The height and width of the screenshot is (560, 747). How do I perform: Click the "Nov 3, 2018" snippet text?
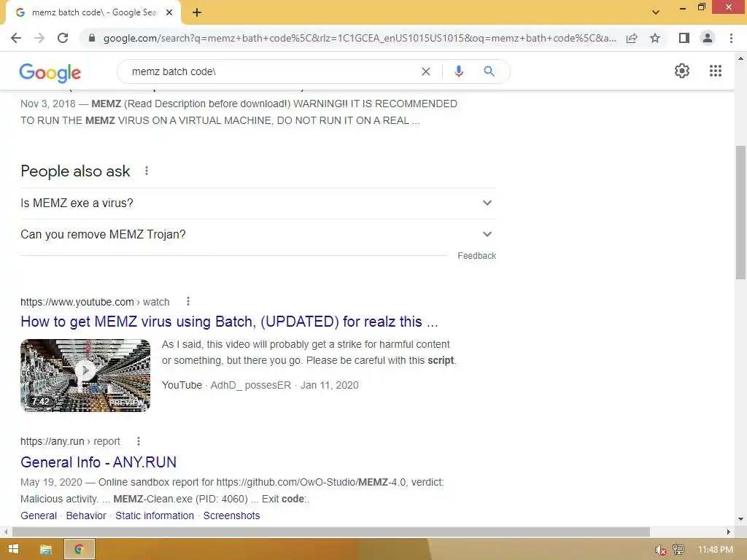(48, 104)
